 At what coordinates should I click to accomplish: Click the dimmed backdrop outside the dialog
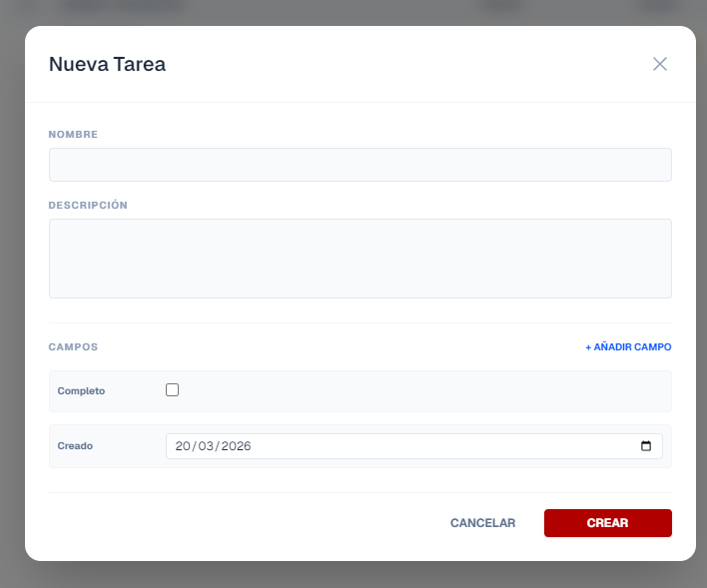[x=10, y=299]
